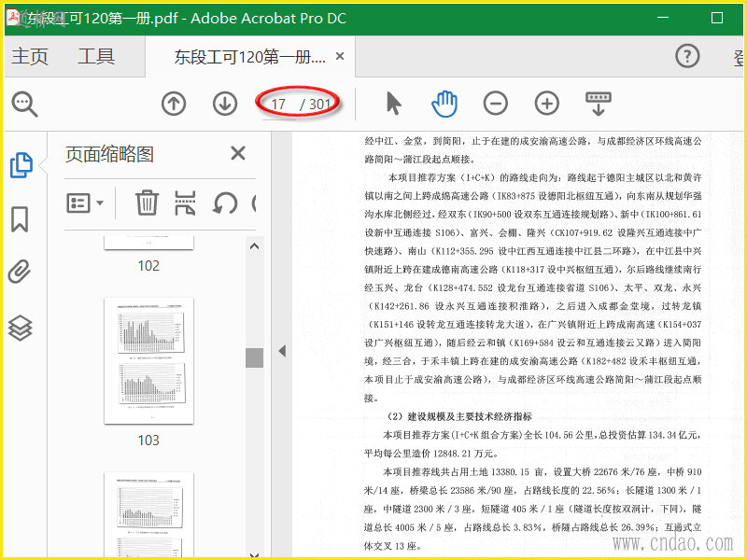This screenshot has height=560, width=747.
Task: Toggle the page thumbnails panel icon
Action: coord(21,165)
